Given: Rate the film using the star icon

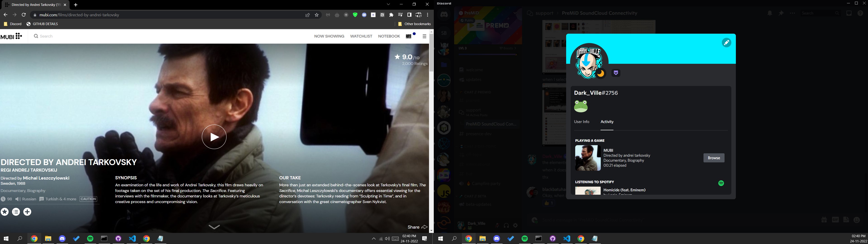Looking at the screenshot, I should coord(5,212).
